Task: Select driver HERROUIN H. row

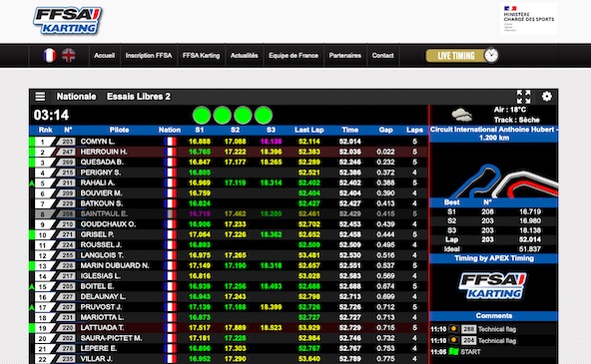Action: pyautogui.click(x=229, y=152)
